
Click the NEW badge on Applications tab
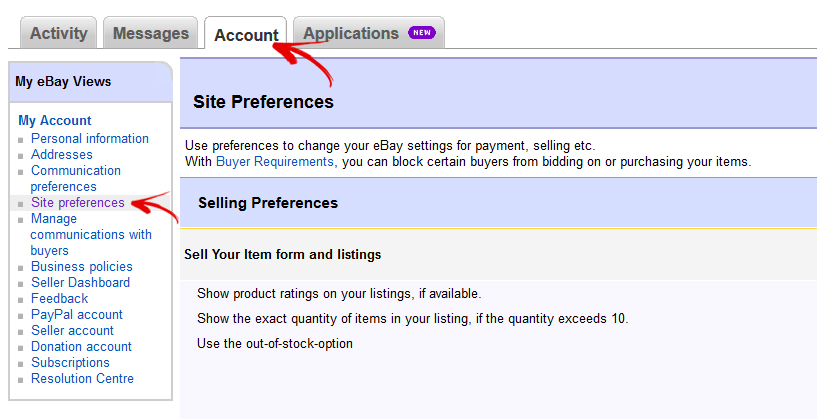coord(422,33)
